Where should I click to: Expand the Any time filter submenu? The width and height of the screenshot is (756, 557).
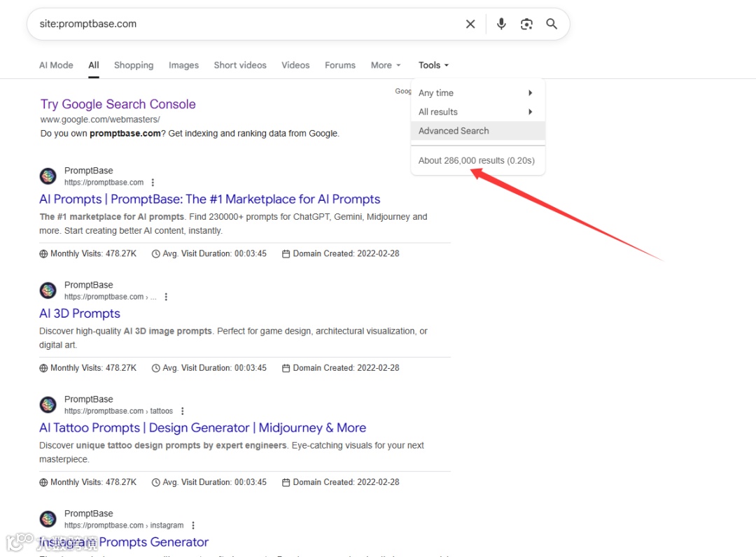(x=478, y=92)
